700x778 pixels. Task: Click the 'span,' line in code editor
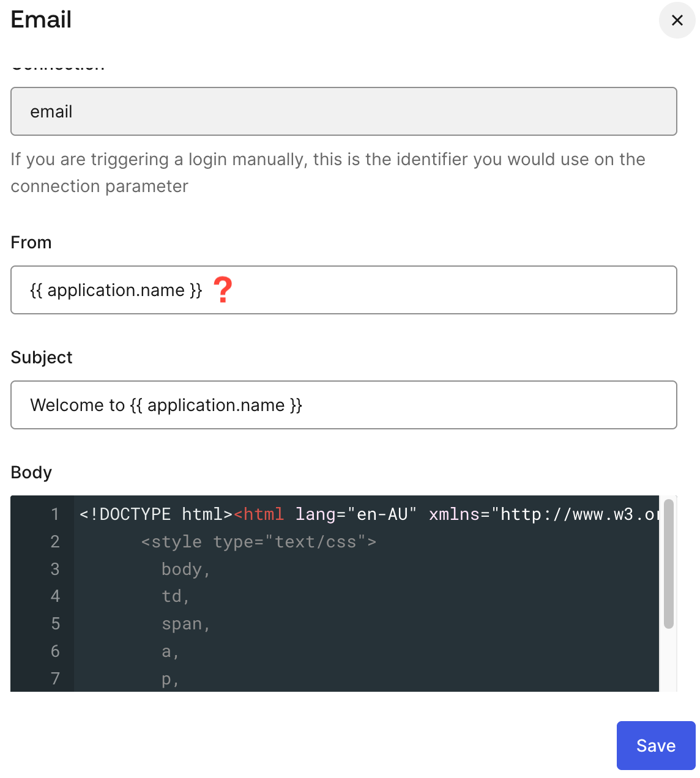point(186,624)
